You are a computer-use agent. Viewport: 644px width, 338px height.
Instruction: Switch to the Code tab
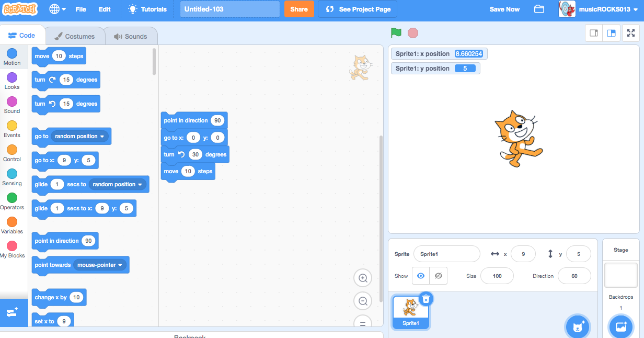22,36
